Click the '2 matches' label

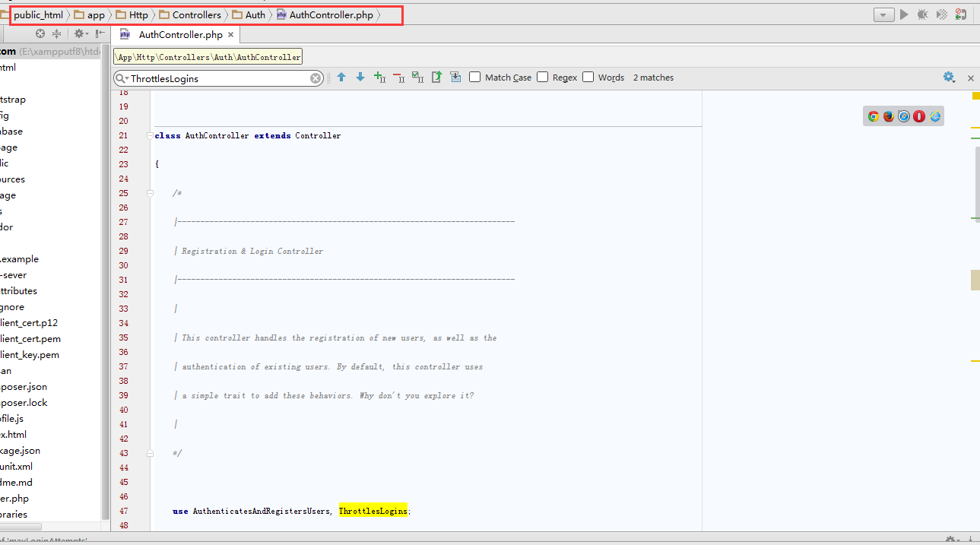point(653,78)
